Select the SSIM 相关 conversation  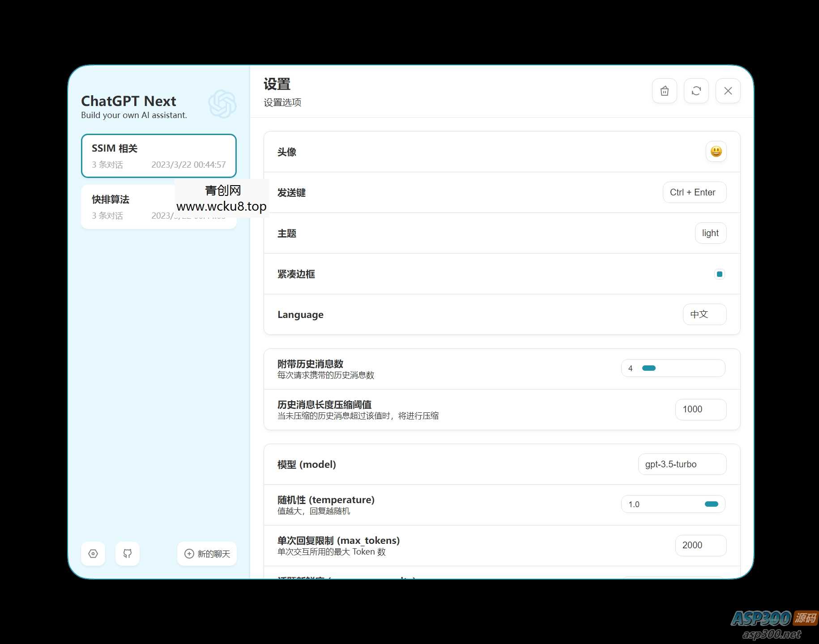point(158,156)
